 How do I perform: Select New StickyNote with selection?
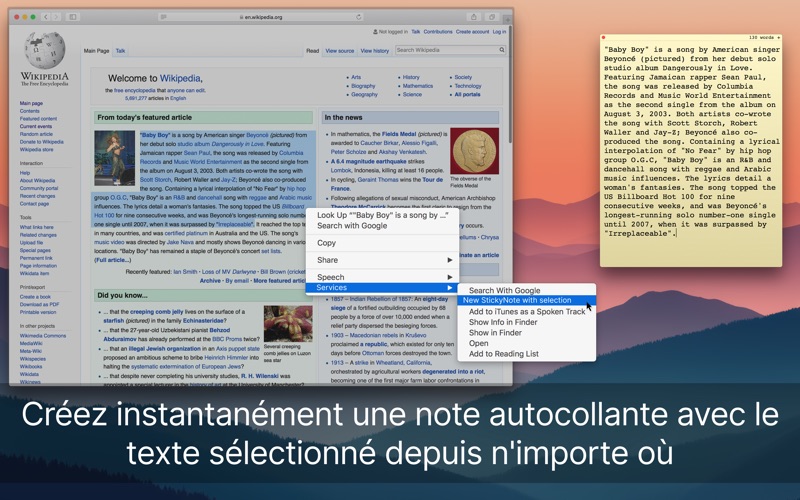point(527,301)
